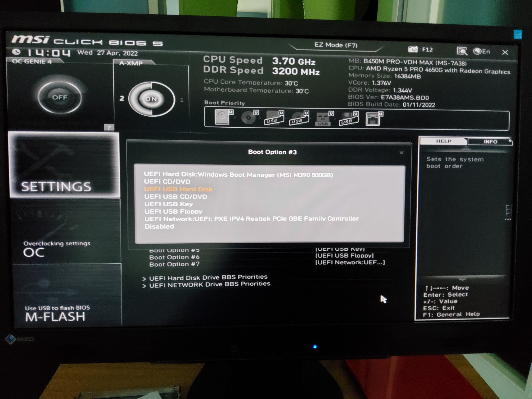Click the CD/DVD boot priority icon
The height and width of the screenshot is (399, 532).
[x=249, y=118]
